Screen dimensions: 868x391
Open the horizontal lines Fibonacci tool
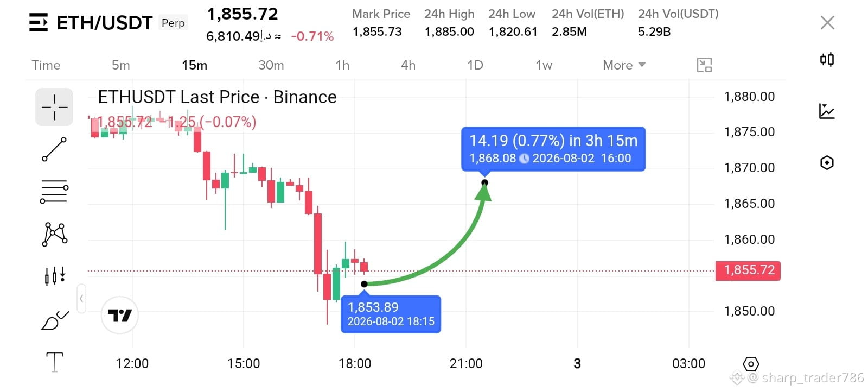[x=54, y=192]
